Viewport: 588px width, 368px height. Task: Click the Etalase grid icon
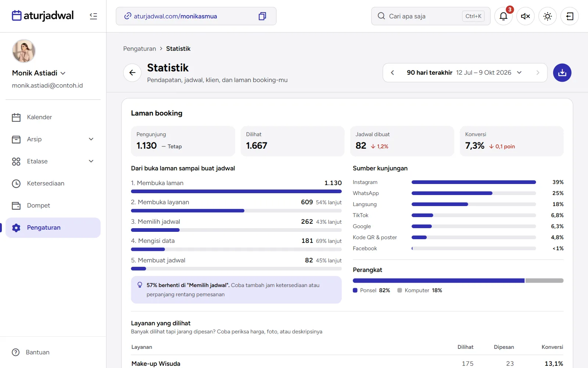16,161
